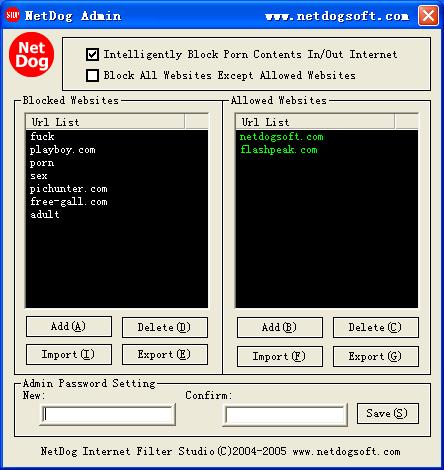
Task: Click Add (B) under Allowed Websites
Action: pos(280,327)
